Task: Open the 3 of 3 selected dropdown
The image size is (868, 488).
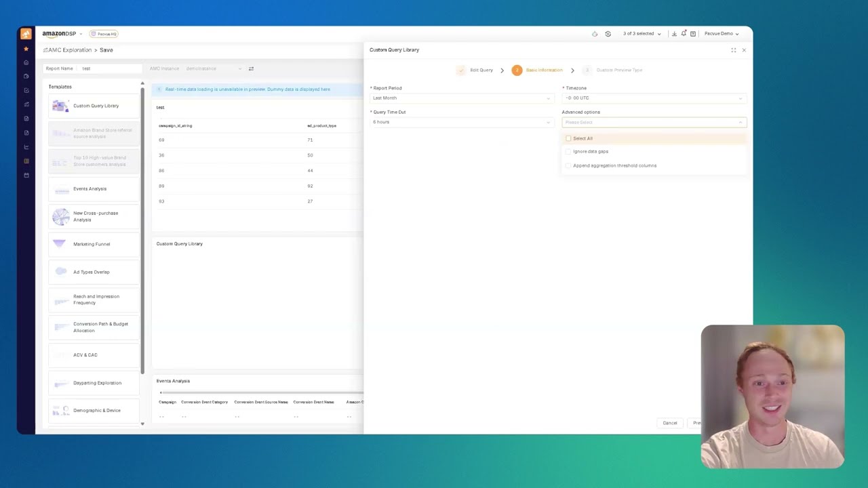Action: 642,34
